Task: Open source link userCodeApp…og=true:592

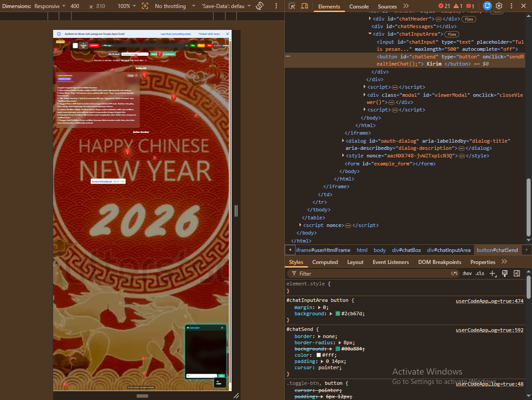Action: tap(489, 330)
